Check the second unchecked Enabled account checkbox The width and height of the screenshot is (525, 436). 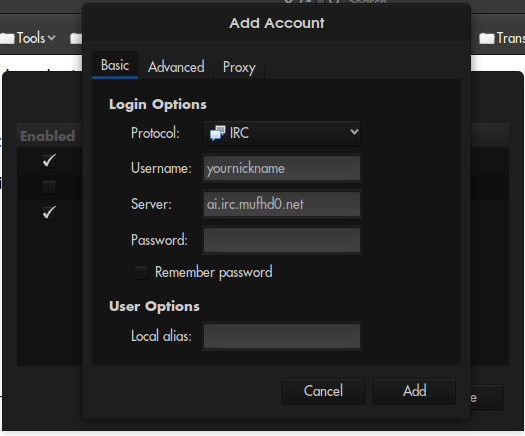pos(49,187)
